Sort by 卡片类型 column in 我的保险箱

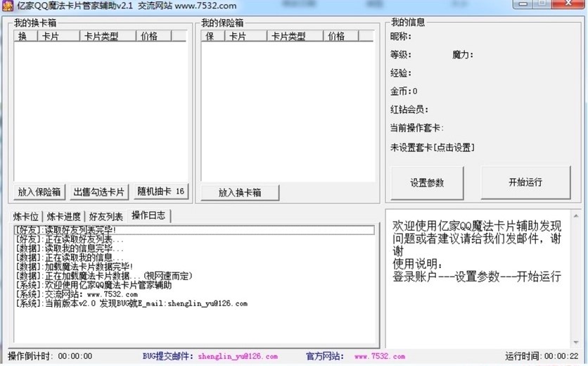click(x=295, y=36)
